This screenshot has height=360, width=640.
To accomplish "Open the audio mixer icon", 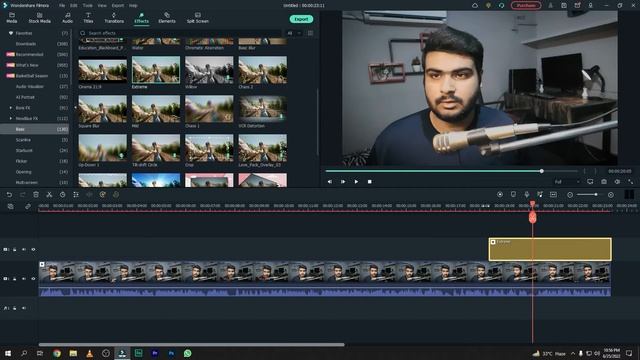I will [540, 195].
